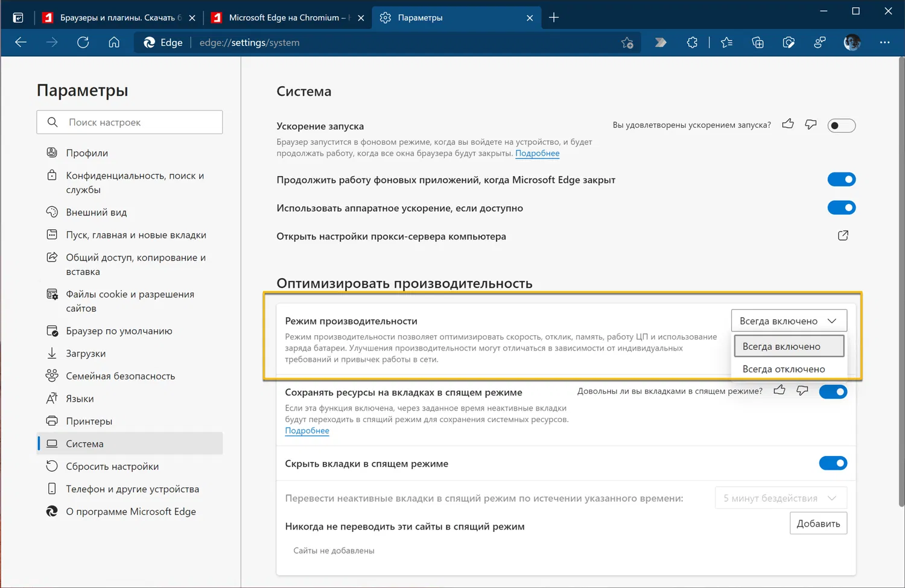Collapse the performance mode dropdown

coord(789,321)
